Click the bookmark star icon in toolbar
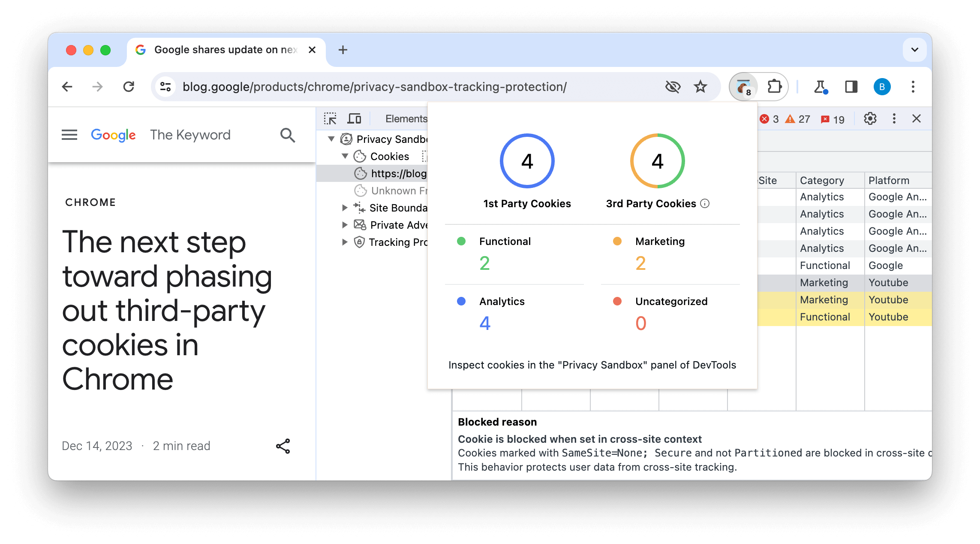 pos(700,86)
